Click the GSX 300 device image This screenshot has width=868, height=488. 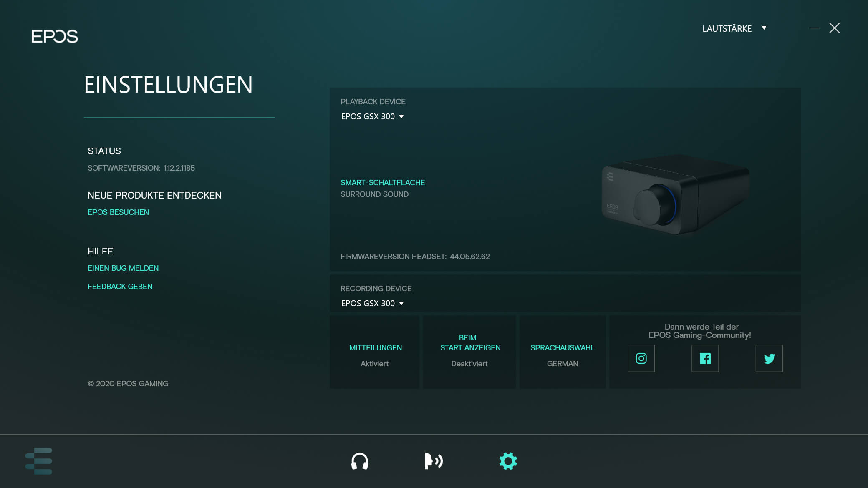point(675,195)
